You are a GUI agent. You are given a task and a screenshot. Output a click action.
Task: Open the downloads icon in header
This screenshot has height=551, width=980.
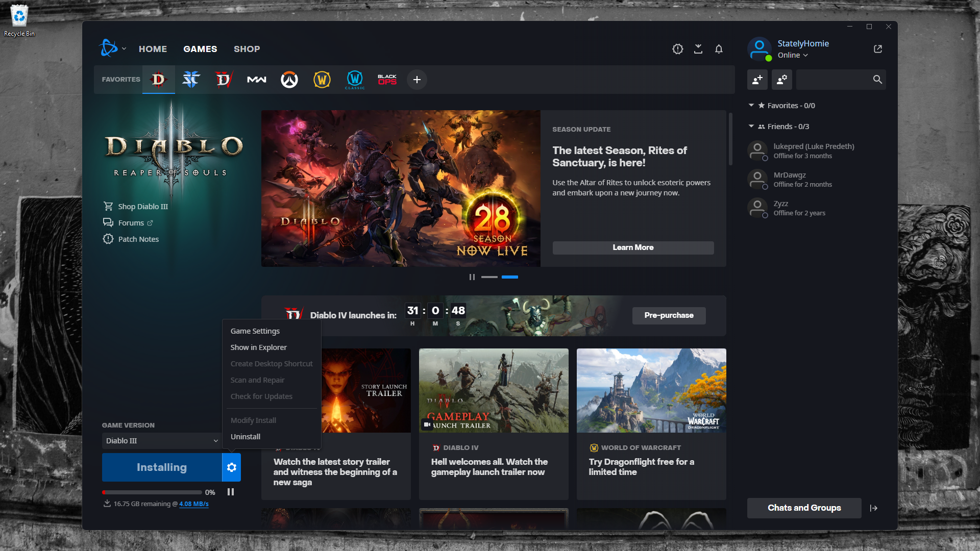[698, 49]
